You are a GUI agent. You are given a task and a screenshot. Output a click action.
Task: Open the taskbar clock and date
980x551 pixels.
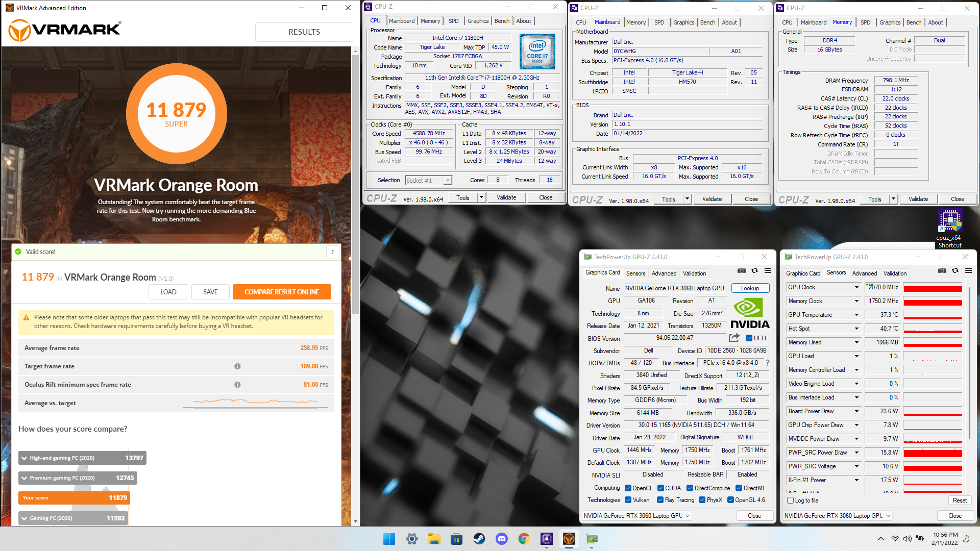945,539
